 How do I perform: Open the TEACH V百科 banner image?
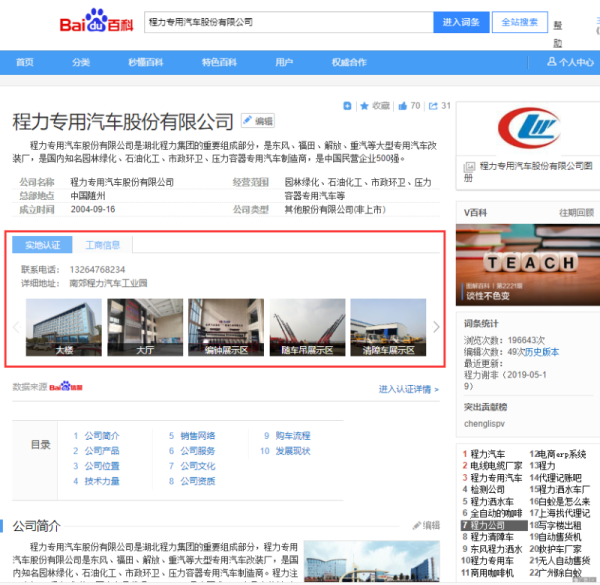pos(528,265)
